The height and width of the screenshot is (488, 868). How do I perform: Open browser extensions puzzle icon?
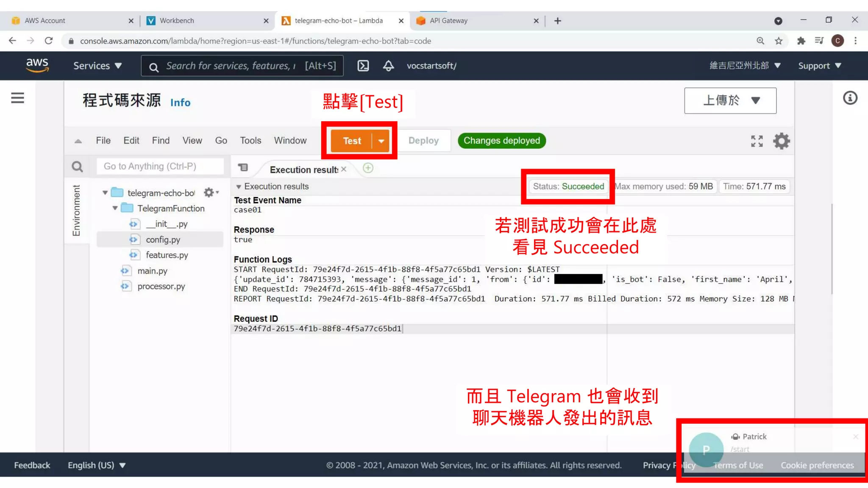tap(801, 41)
